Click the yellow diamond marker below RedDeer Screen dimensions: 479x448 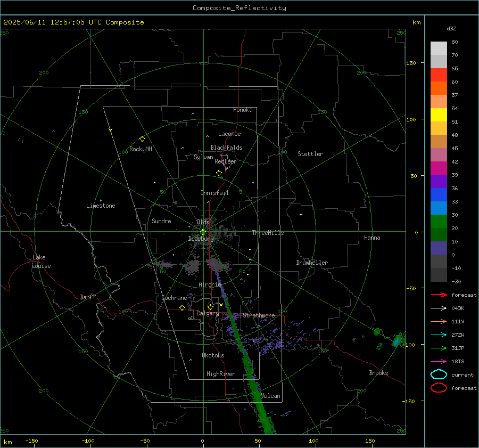[219, 173]
